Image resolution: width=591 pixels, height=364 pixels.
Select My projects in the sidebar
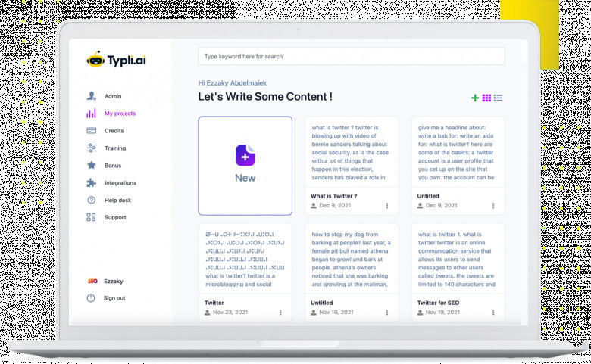click(x=120, y=114)
